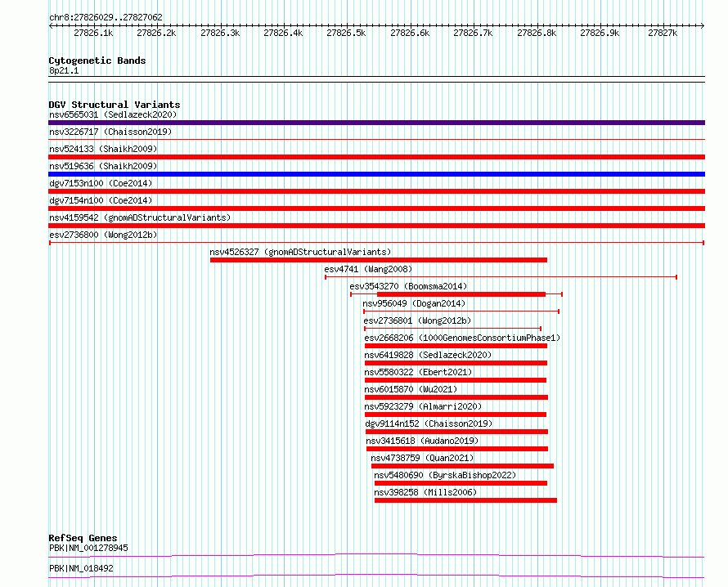Click PBK|NM_001278945 RefSeq gene label
This screenshot has width=728, height=587.
(x=88, y=548)
